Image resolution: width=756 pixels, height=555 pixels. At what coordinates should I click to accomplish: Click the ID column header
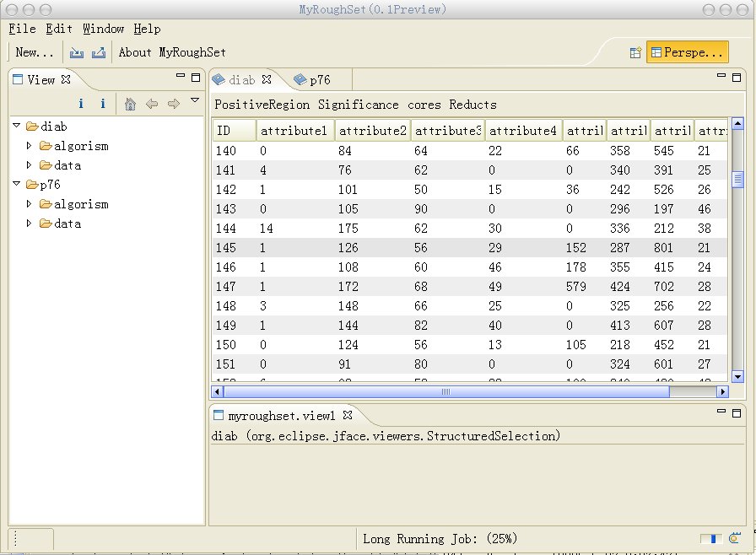tap(235, 131)
